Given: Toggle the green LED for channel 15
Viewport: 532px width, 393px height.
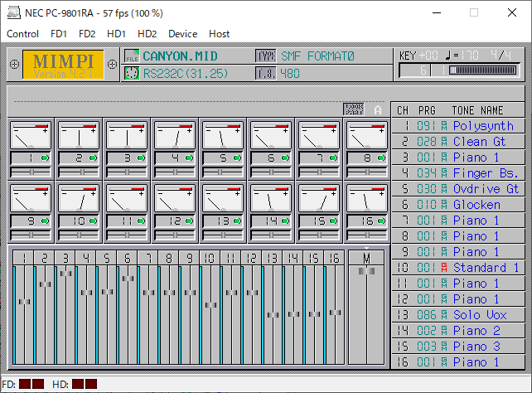Looking at the screenshot, I should (333, 221).
